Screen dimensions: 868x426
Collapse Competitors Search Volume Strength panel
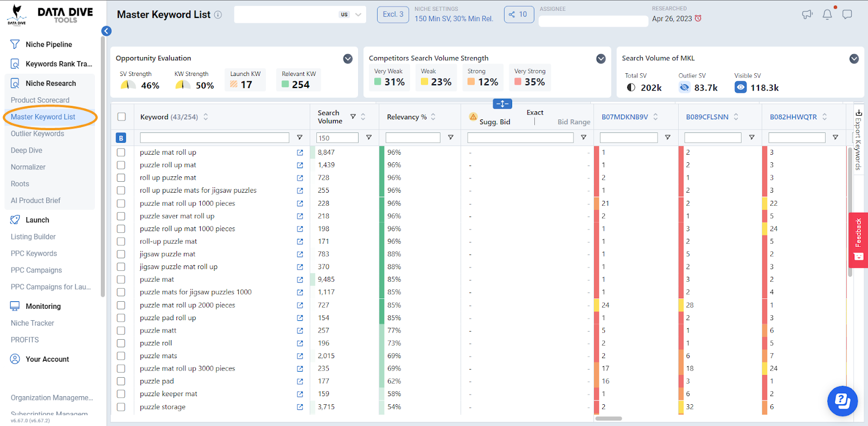pyautogui.click(x=601, y=59)
